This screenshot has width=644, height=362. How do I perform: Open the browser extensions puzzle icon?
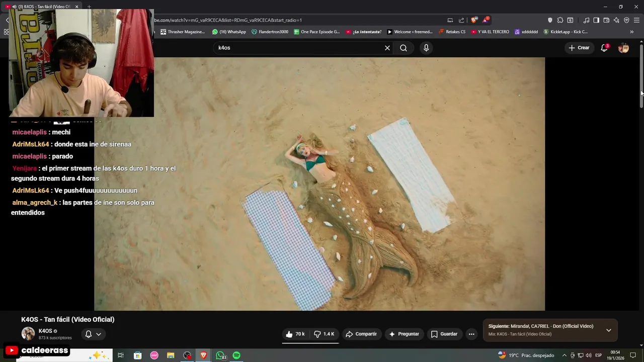coord(560,20)
